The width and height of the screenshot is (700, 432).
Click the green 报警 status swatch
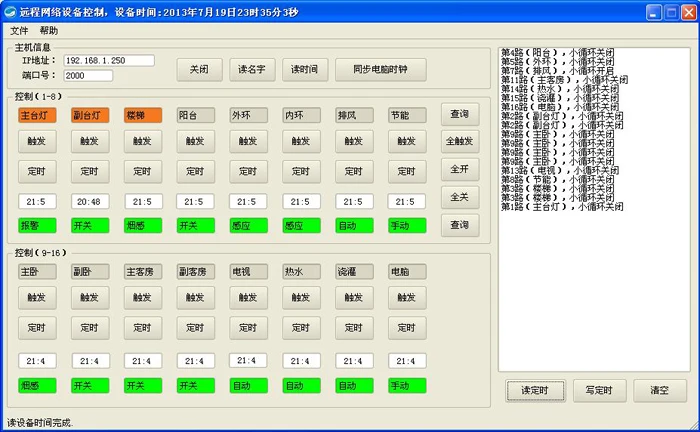(x=37, y=225)
